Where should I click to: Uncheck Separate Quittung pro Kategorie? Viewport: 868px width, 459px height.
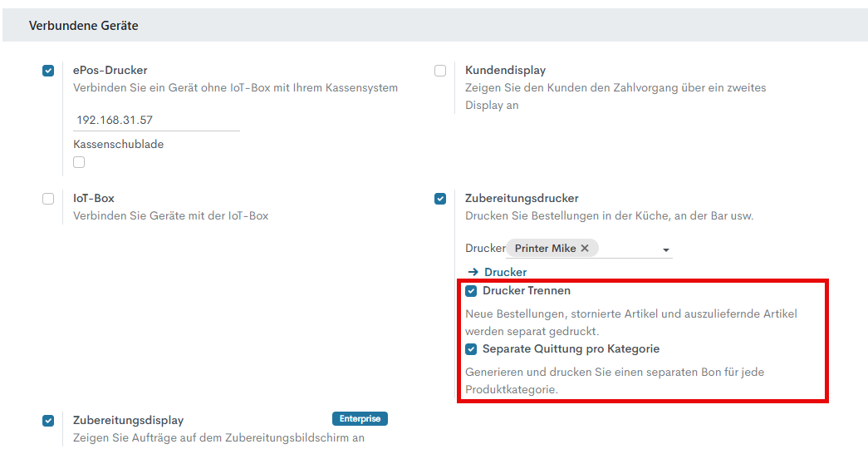tap(472, 349)
